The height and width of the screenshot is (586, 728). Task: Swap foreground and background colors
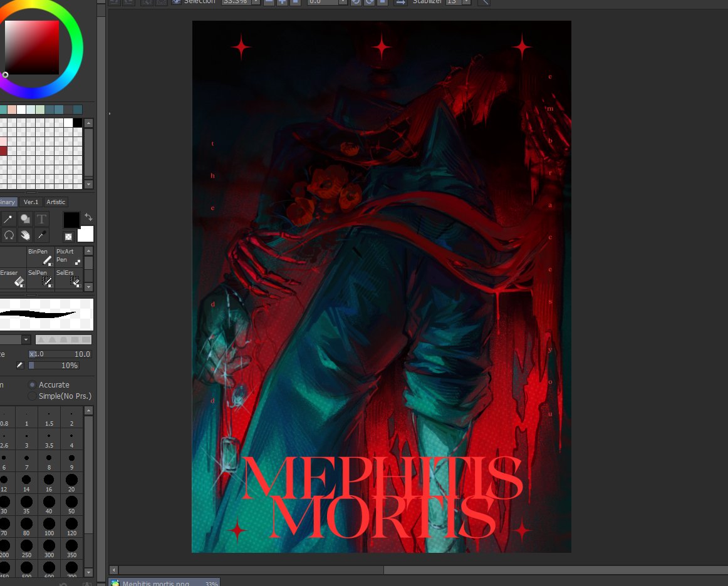(88, 217)
